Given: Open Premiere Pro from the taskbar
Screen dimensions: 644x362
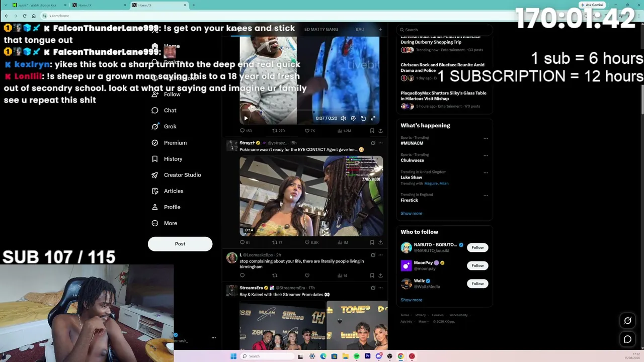Looking at the screenshot, I should (367, 356).
